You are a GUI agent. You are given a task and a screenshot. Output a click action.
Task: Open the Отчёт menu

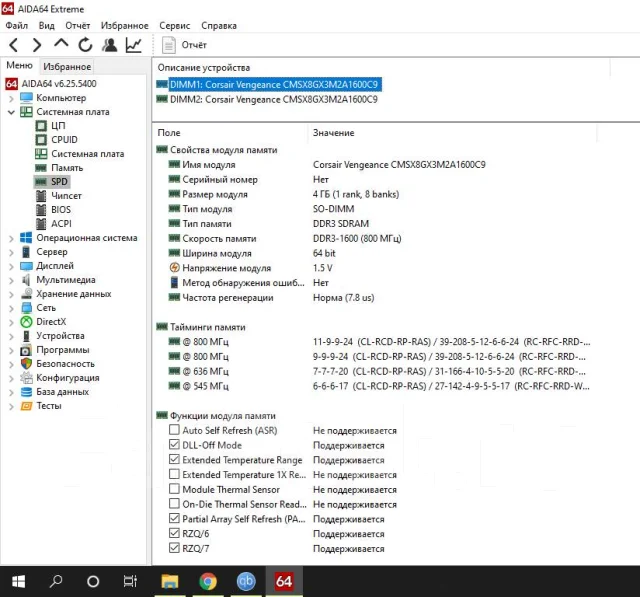coord(78,26)
